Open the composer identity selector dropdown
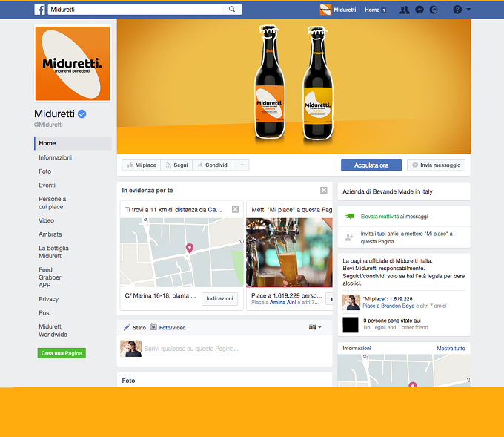This screenshot has height=437, width=504. click(x=315, y=327)
